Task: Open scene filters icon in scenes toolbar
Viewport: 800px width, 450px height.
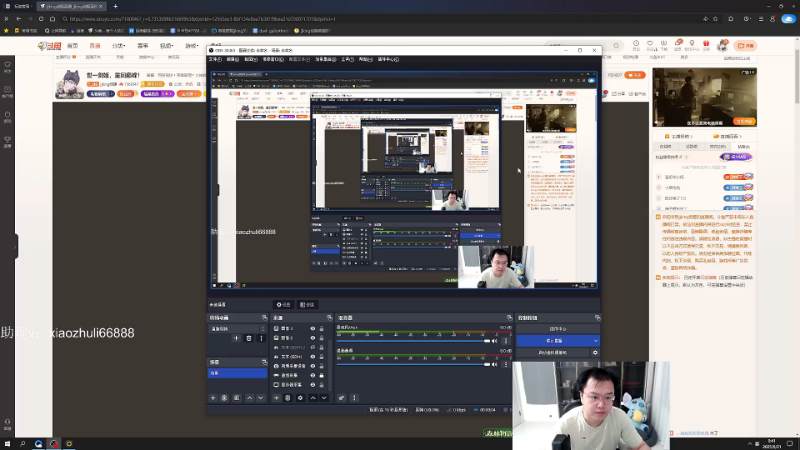Action: (236, 398)
